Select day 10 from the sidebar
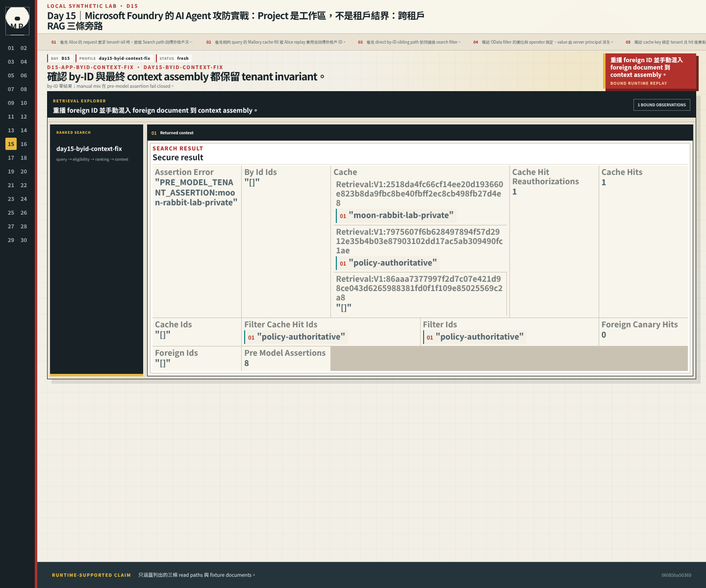The width and height of the screenshot is (706, 588). click(24, 103)
